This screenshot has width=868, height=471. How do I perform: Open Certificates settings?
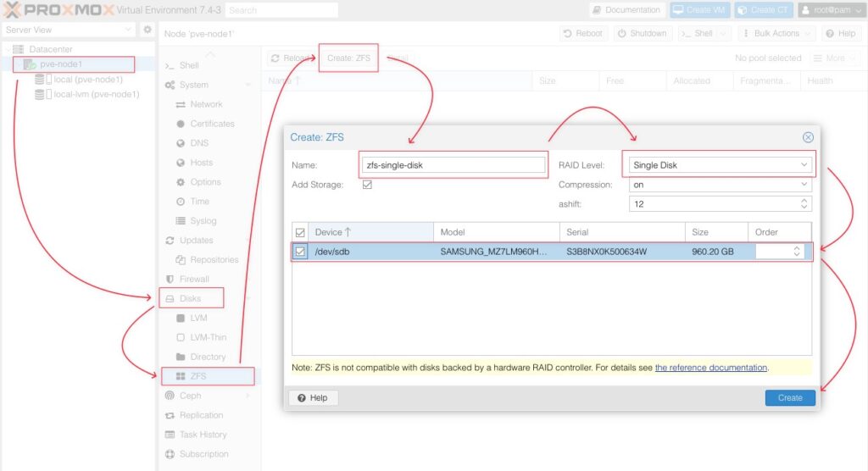pos(212,124)
